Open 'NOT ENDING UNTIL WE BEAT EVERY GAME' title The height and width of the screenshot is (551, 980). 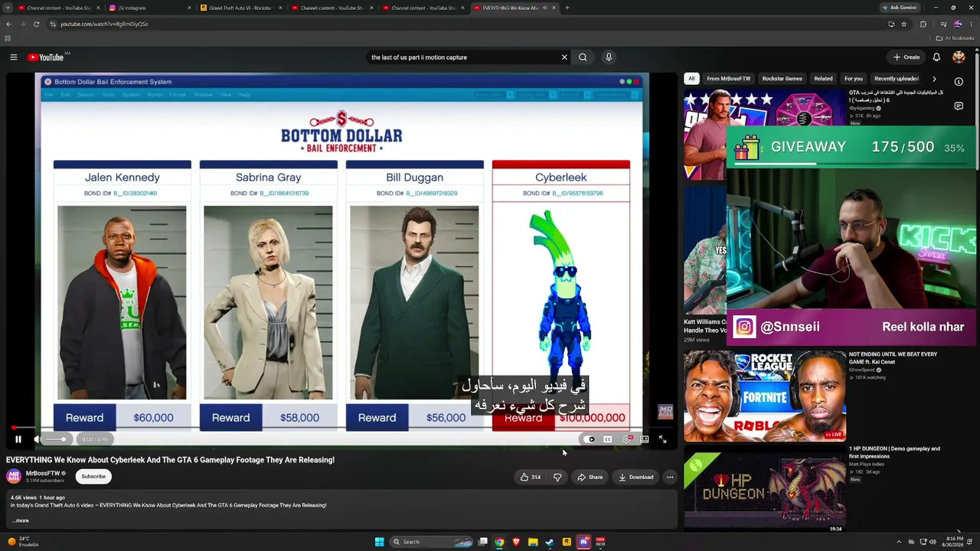pos(893,358)
